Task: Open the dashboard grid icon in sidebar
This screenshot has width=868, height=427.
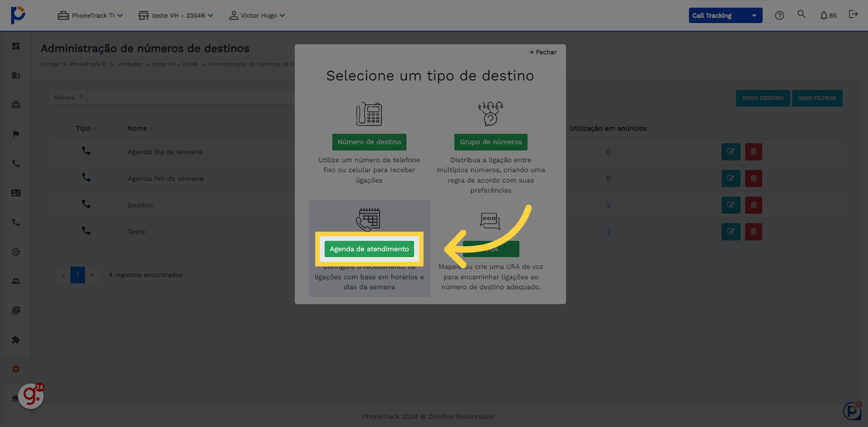Action: point(16,46)
